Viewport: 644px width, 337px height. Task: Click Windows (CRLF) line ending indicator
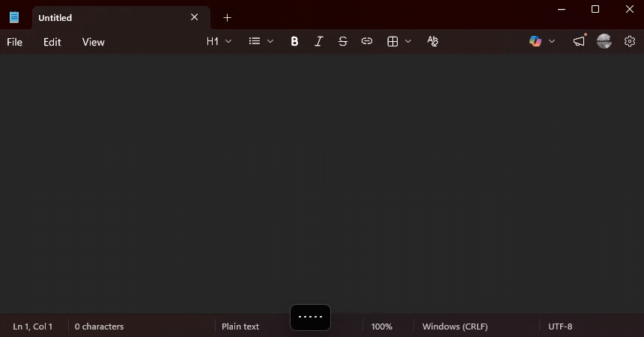[455, 327]
